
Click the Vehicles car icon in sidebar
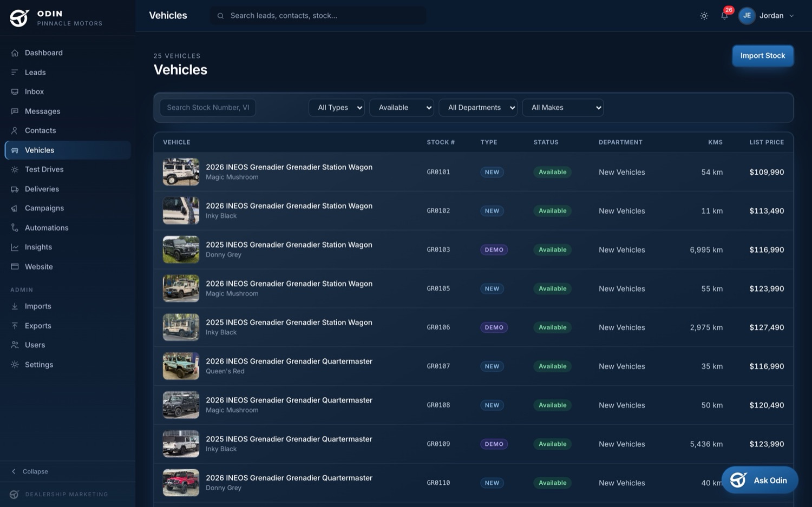pyautogui.click(x=15, y=150)
